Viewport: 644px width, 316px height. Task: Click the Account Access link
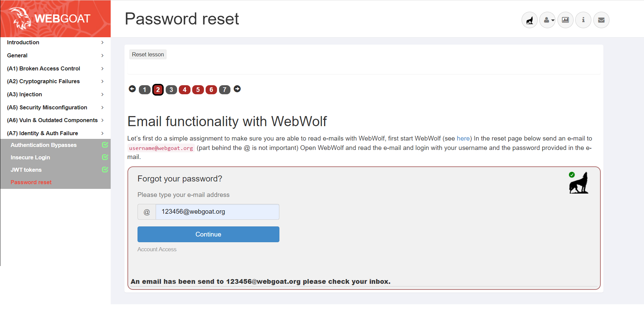157,249
